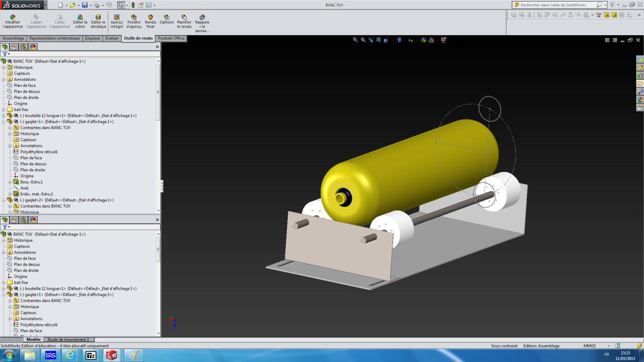644x362 pixels.
Task: Expand bouteille 12 longue<1> in upper tree
Action: 4,116
